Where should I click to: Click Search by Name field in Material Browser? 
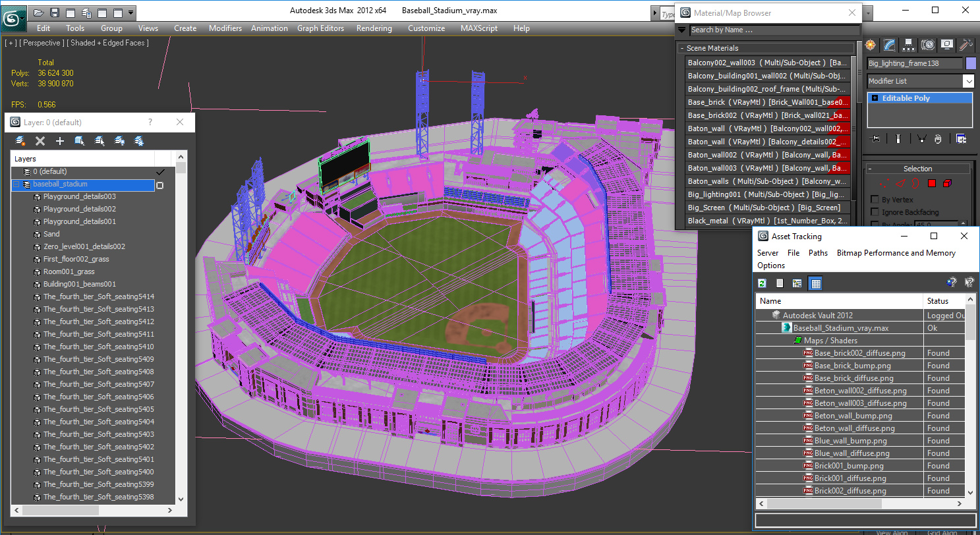774,30
